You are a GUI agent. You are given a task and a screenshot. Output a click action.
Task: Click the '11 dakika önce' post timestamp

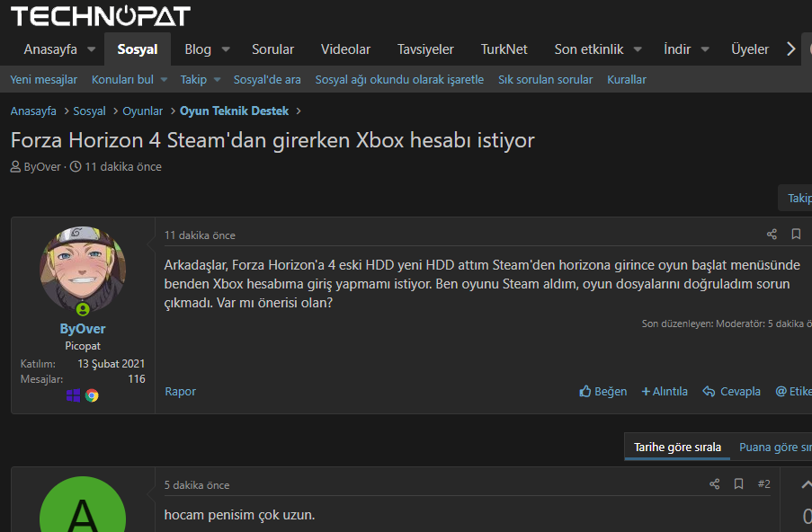(x=200, y=235)
